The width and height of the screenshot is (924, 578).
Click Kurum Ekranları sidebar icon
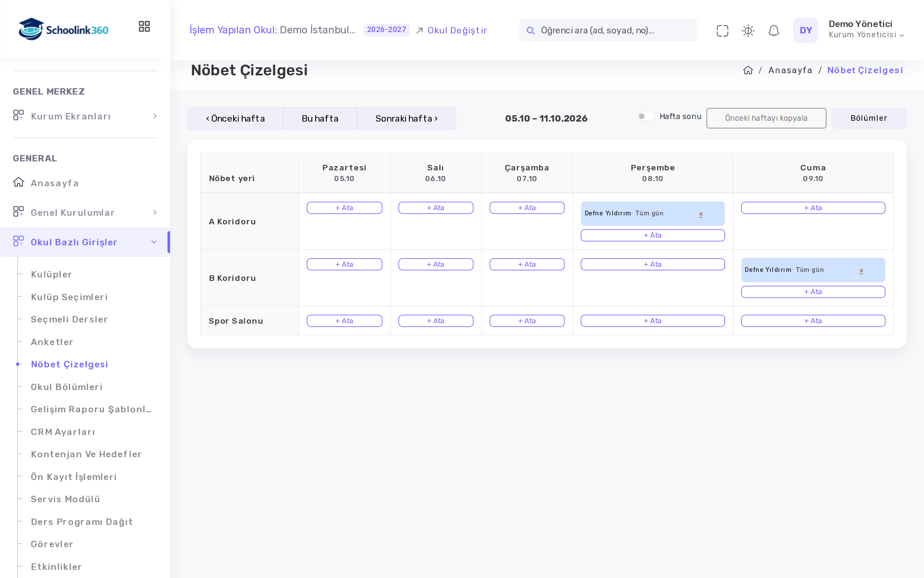[18, 115]
